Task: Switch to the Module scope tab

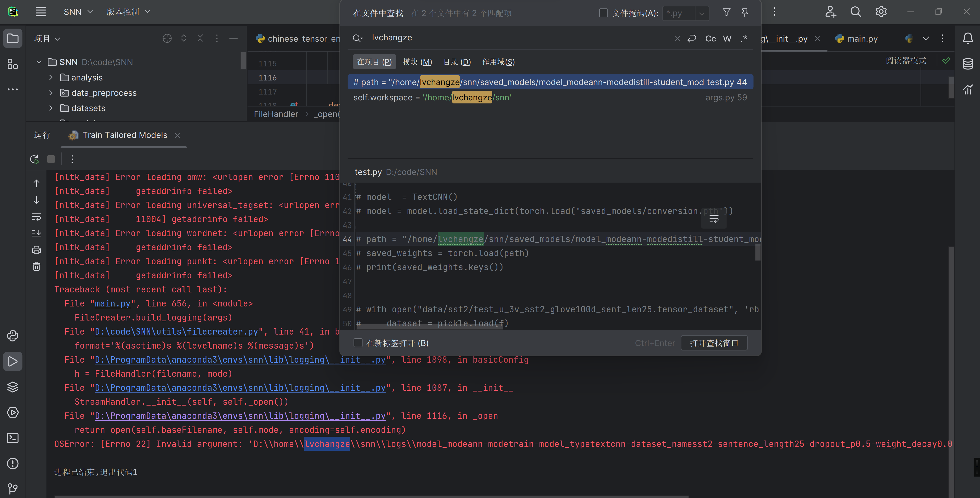Action: [x=417, y=62]
